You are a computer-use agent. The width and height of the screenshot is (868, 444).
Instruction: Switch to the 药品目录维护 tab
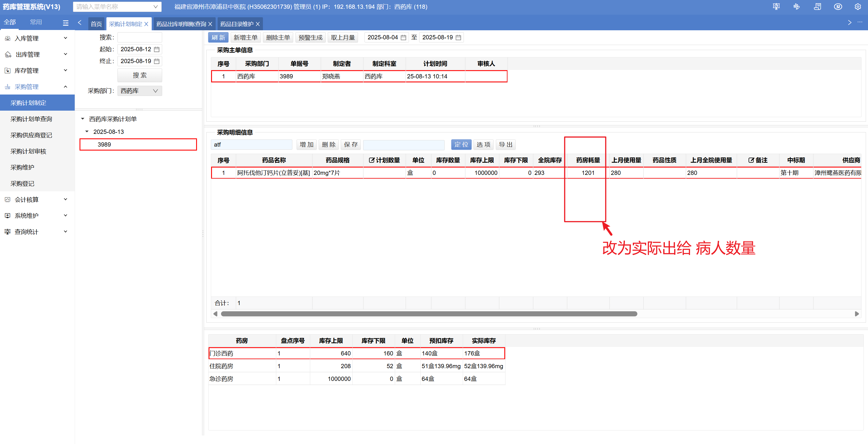(x=237, y=24)
